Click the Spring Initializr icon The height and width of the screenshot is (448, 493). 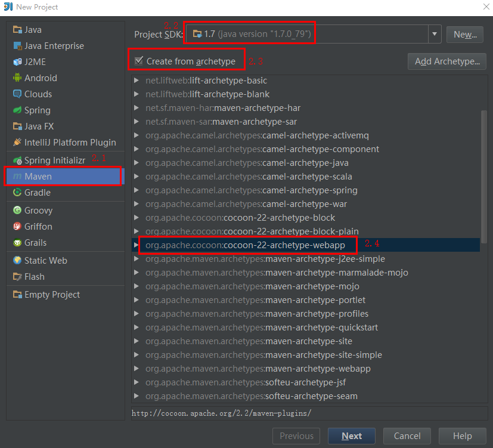pos(17,160)
